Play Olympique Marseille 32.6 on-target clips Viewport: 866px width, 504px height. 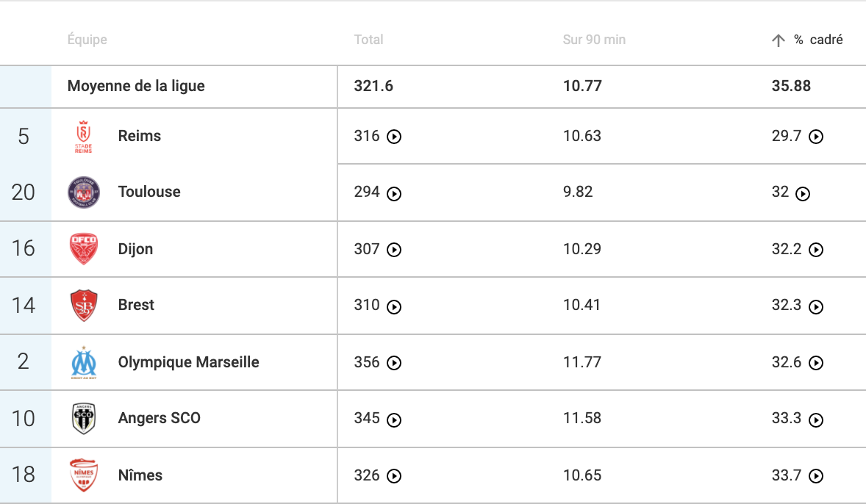(x=816, y=363)
